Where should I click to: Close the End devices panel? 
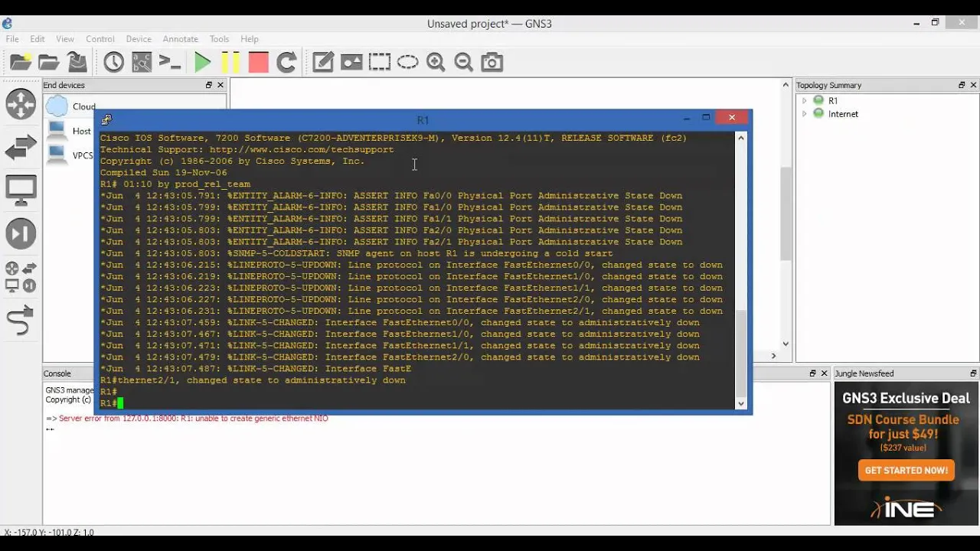pos(220,85)
